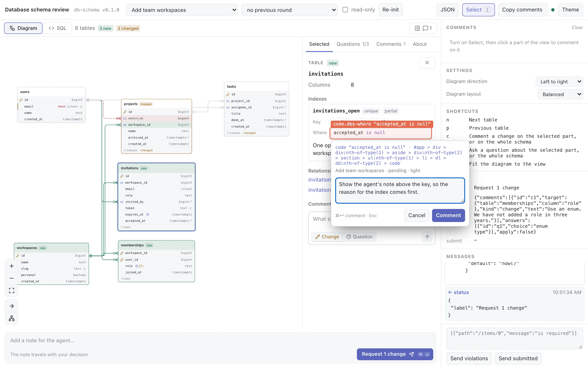Click the send arrow in comment box

[x=427, y=237]
